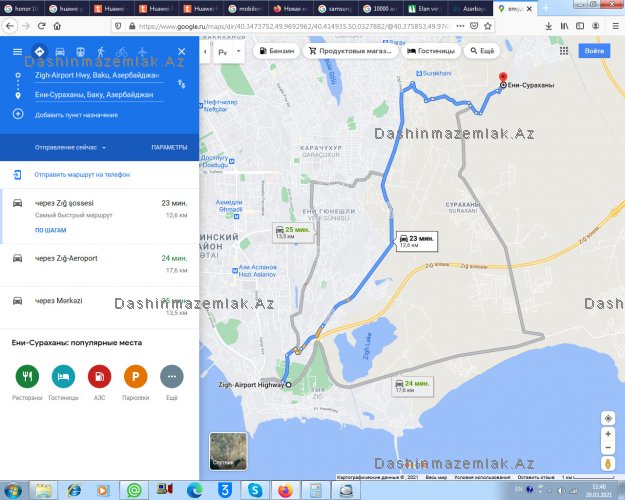
Task: Open the Google Maps hamburger menu
Action: click(18, 52)
